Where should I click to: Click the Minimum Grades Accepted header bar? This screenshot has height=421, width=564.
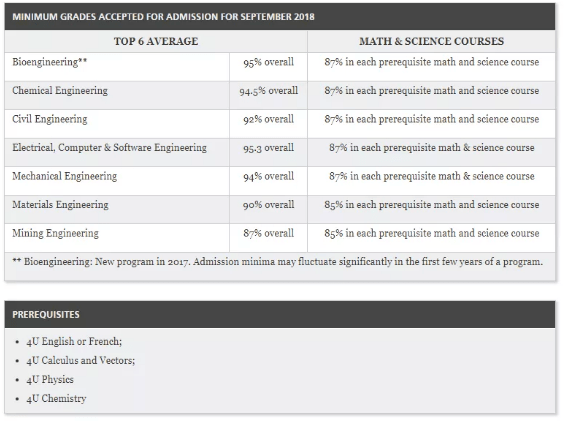point(280,17)
